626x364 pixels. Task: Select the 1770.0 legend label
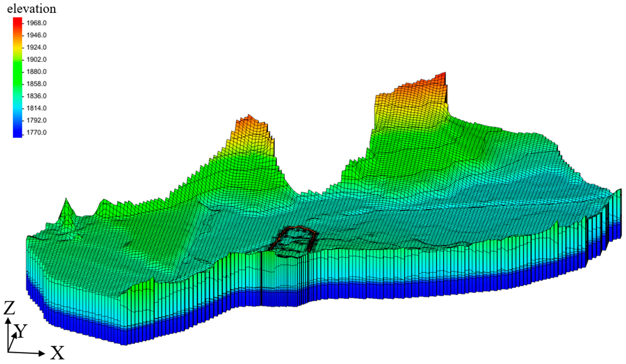[37, 133]
